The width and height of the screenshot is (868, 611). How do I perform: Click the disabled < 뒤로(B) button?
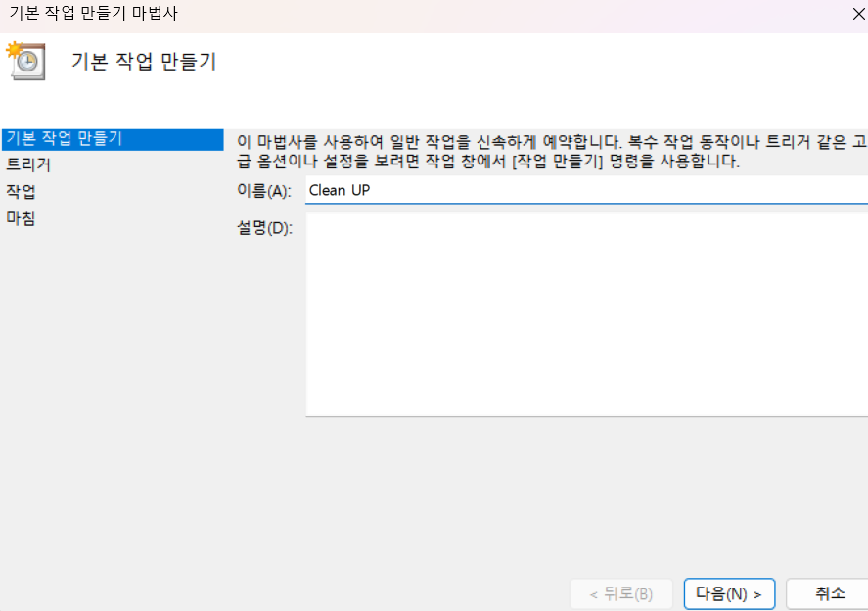621,593
